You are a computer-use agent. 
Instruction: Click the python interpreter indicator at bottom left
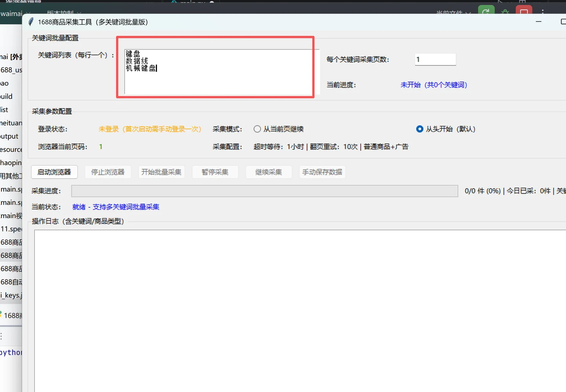tap(11, 352)
